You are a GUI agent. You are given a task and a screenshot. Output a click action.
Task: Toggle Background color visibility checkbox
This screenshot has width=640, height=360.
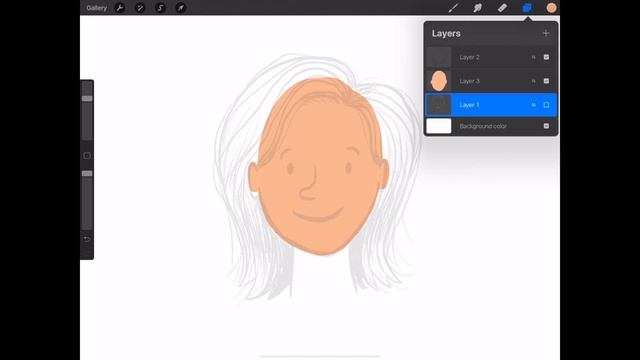546,126
